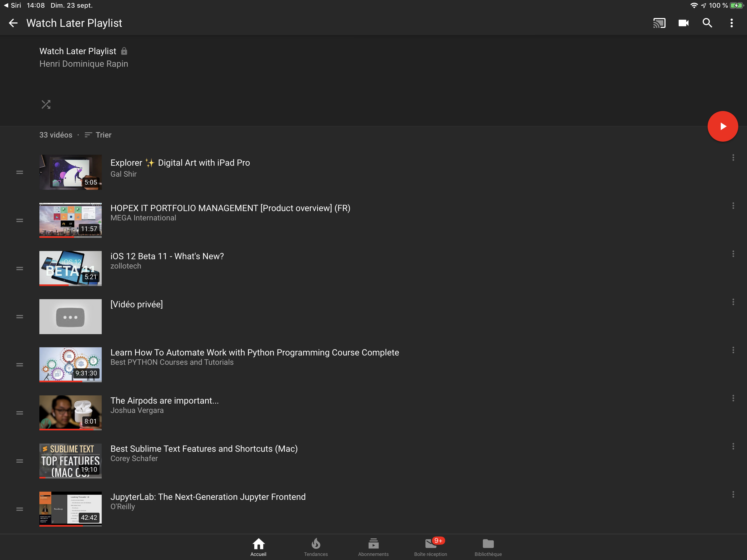Go back with the left arrow
This screenshot has width=747, height=560.
pyautogui.click(x=13, y=23)
